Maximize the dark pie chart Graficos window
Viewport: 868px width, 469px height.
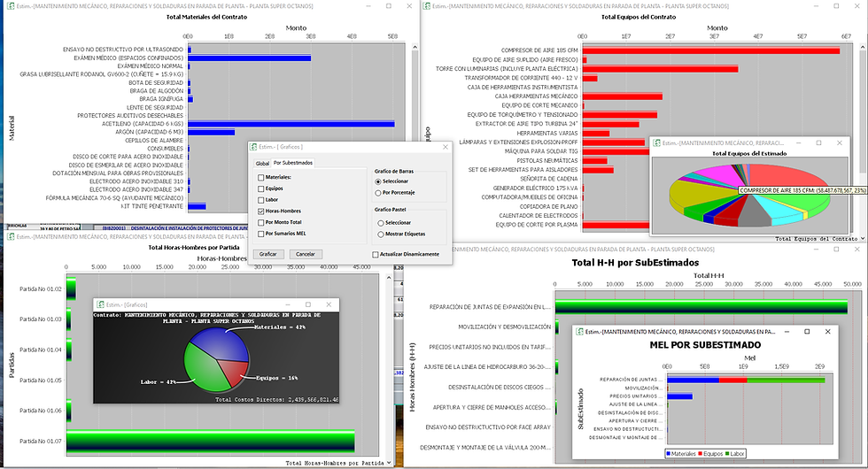coord(308,304)
